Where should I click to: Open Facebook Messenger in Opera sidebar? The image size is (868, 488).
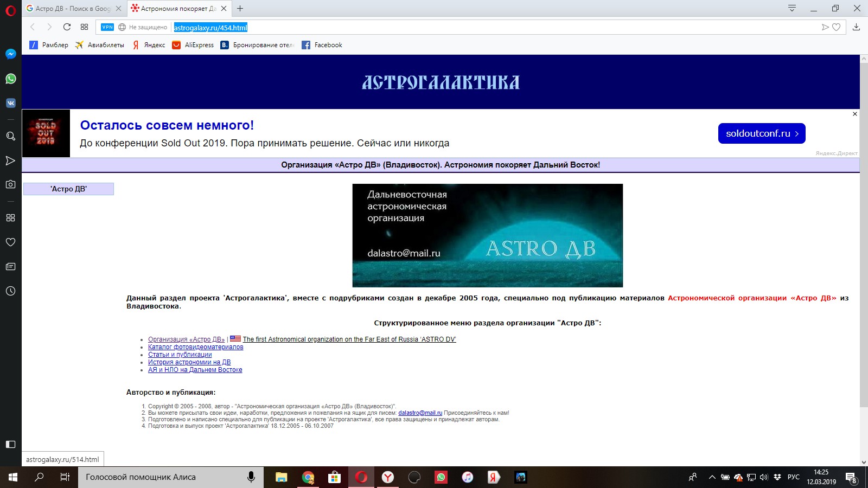[10, 54]
